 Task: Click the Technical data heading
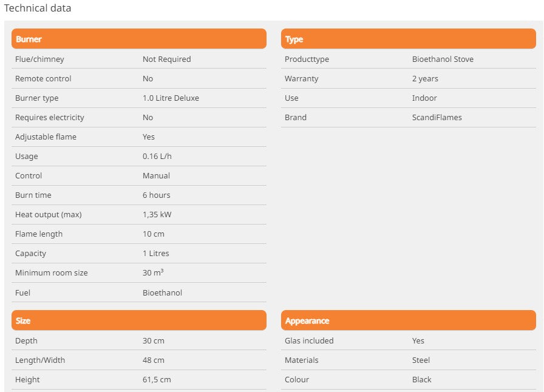[38, 8]
